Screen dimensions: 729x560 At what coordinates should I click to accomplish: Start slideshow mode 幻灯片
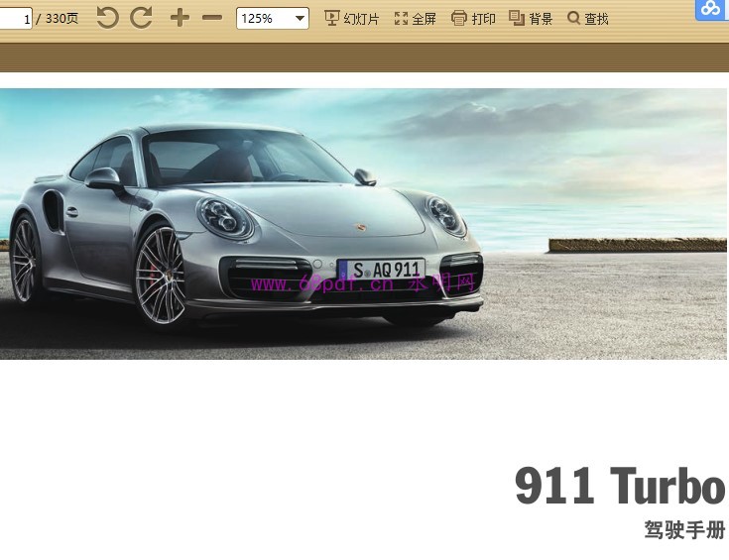point(351,19)
